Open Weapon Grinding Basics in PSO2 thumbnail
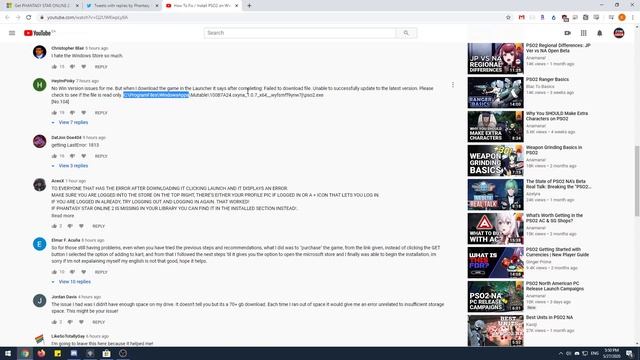 (x=495, y=161)
